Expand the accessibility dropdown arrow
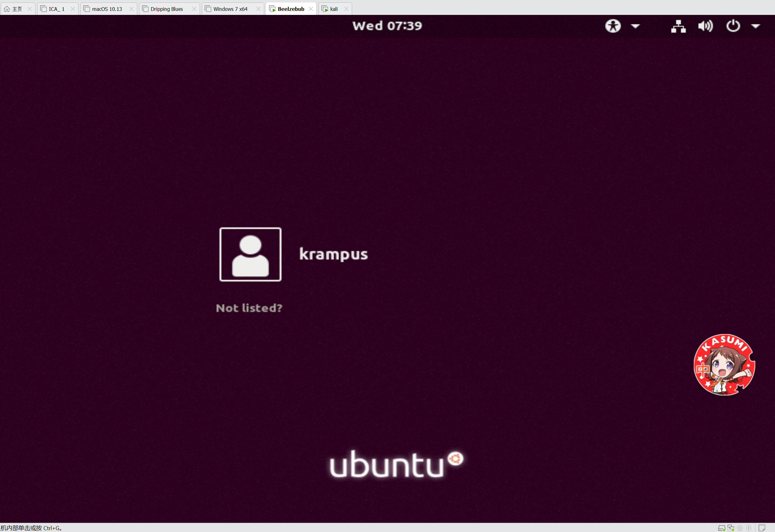Image resolution: width=775 pixels, height=532 pixels. click(636, 26)
